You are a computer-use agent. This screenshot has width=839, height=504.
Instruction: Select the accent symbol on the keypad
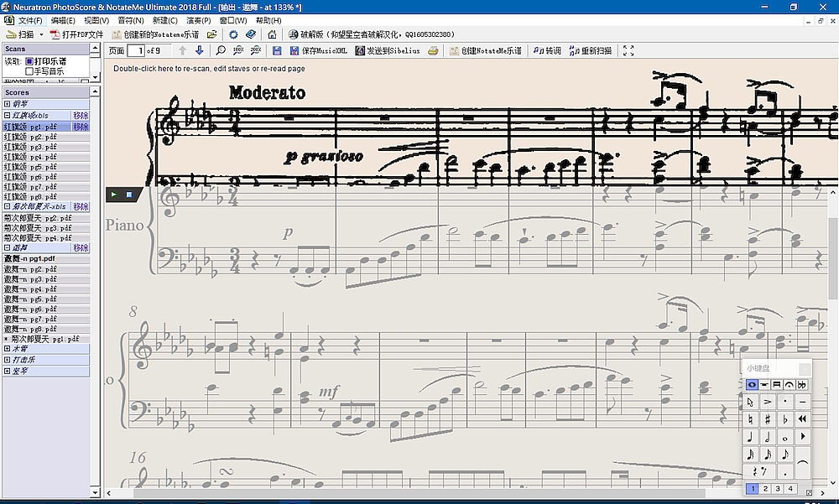[768, 402]
